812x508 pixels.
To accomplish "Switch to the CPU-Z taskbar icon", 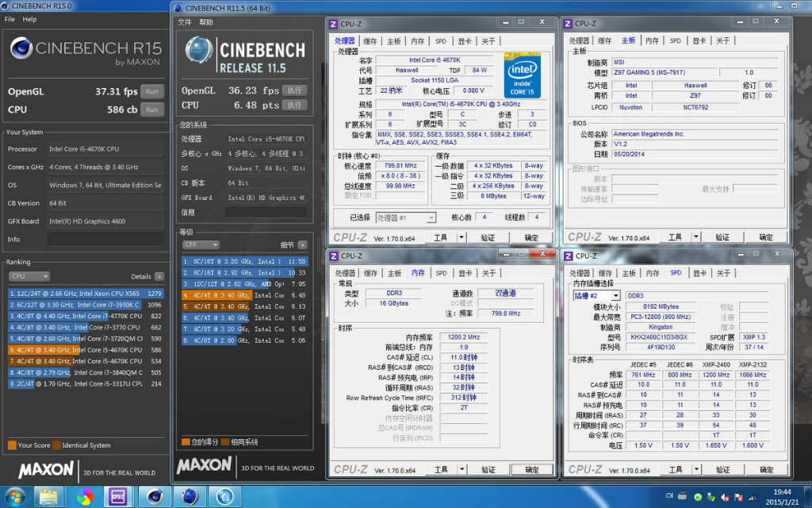I will (x=117, y=497).
